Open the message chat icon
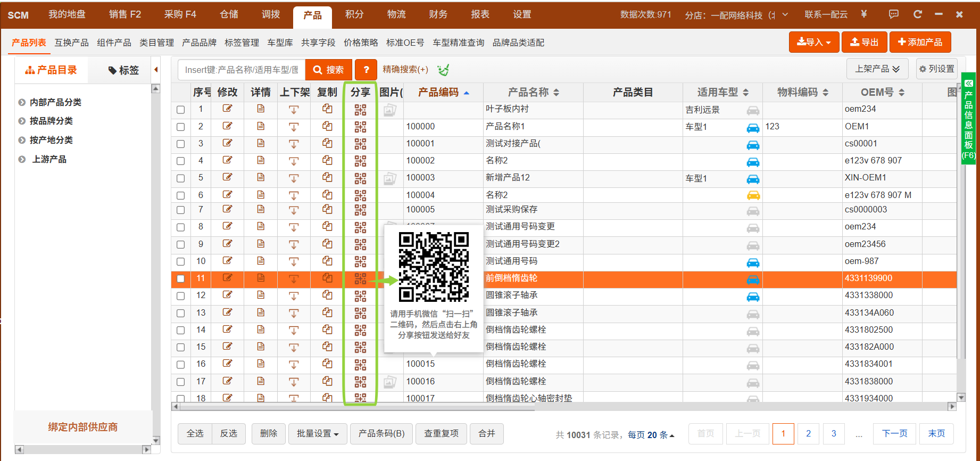980x461 pixels. (x=894, y=14)
